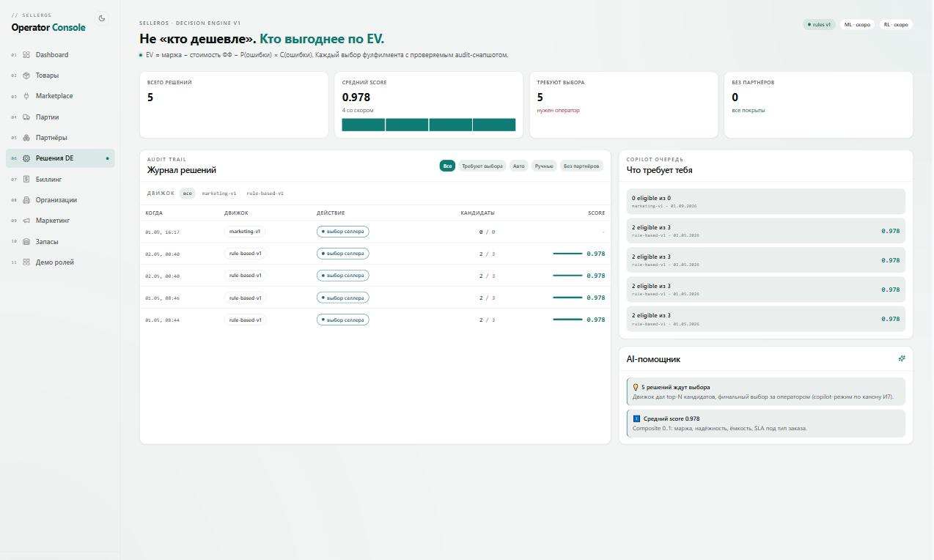Open Marketplace plug icon
934x560 pixels.
click(26, 96)
